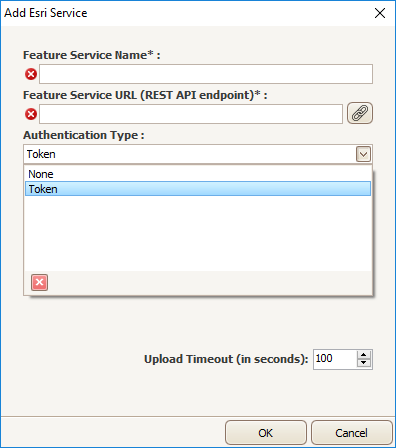The width and height of the screenshot is (396, 448).
Task: Close the Add Esri Service dialog window
Action: point(380,13)
